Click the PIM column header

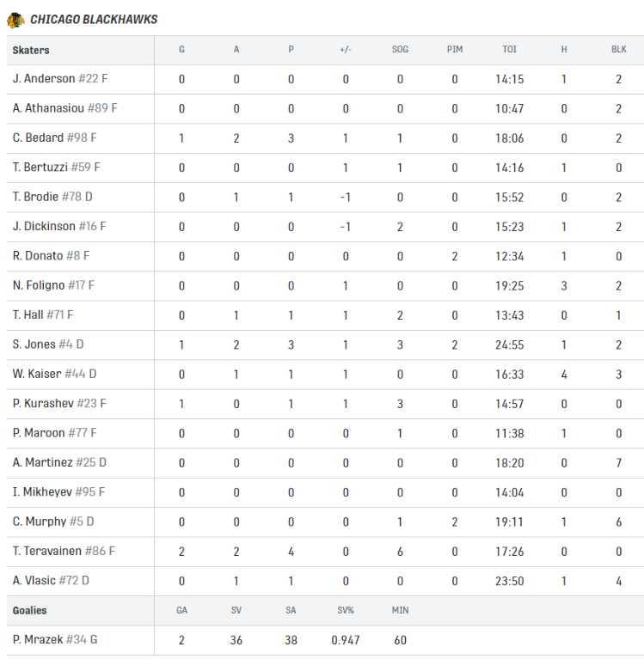click(x=455, y=50)
